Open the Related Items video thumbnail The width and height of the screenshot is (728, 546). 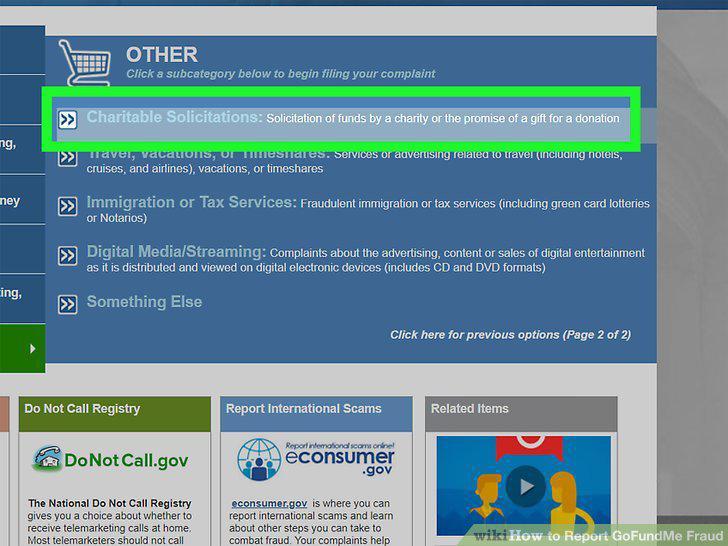click(524, 486)
